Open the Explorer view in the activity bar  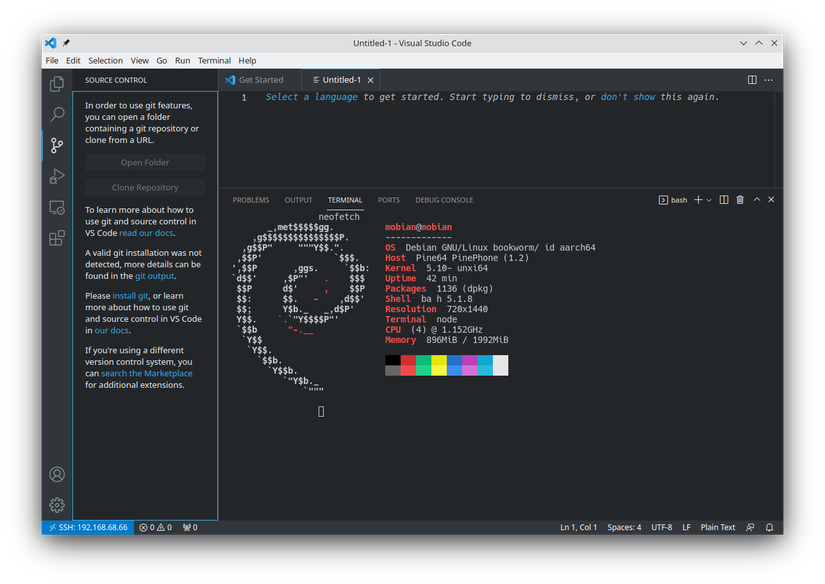pos(57,84)
